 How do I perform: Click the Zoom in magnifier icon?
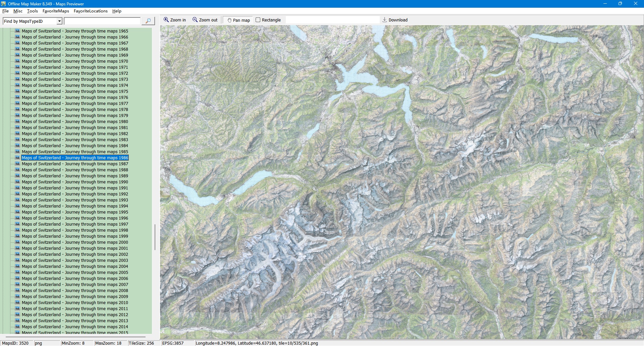coord(166,20)
